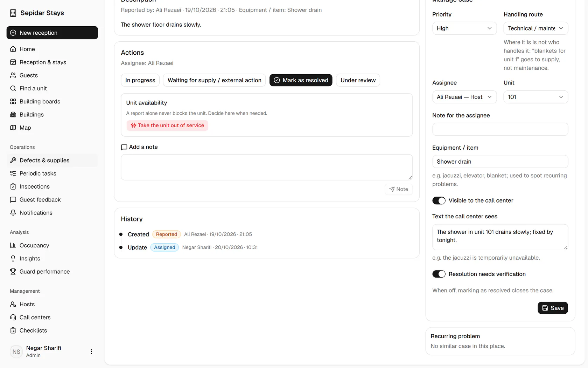
Task: Click the Periodic tasks list icon
Action: pos(13,173)
